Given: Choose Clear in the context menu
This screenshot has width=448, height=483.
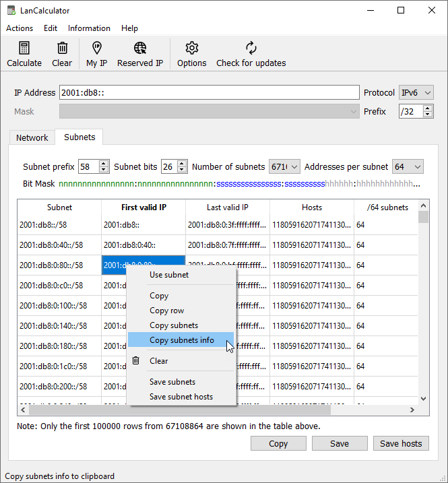Looking at the screenshot, I should pos(181,360).
